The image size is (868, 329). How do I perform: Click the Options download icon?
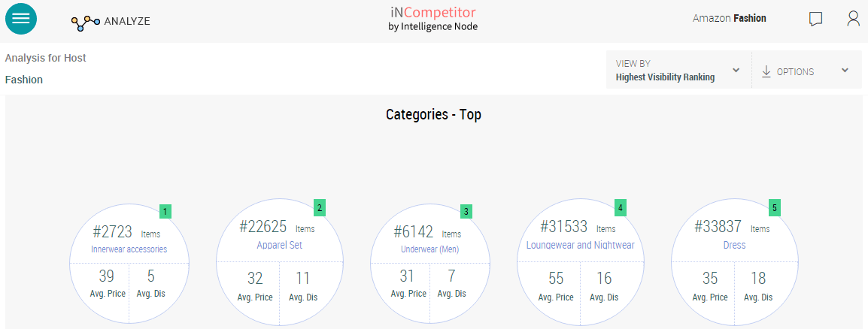(766, 71)
